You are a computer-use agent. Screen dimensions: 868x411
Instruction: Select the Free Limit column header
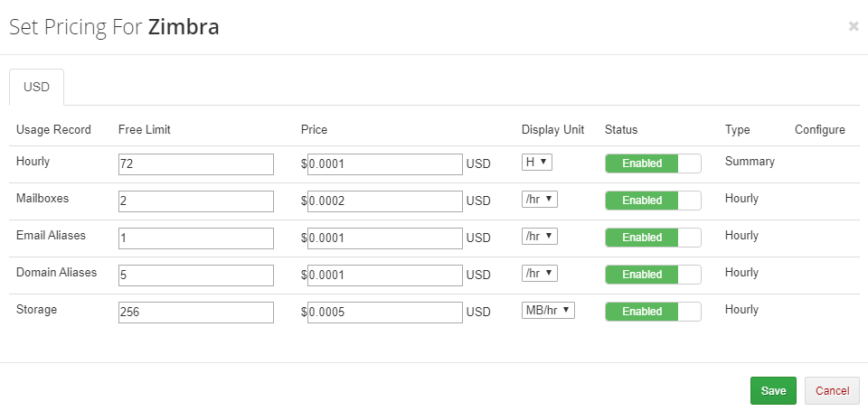145,129
